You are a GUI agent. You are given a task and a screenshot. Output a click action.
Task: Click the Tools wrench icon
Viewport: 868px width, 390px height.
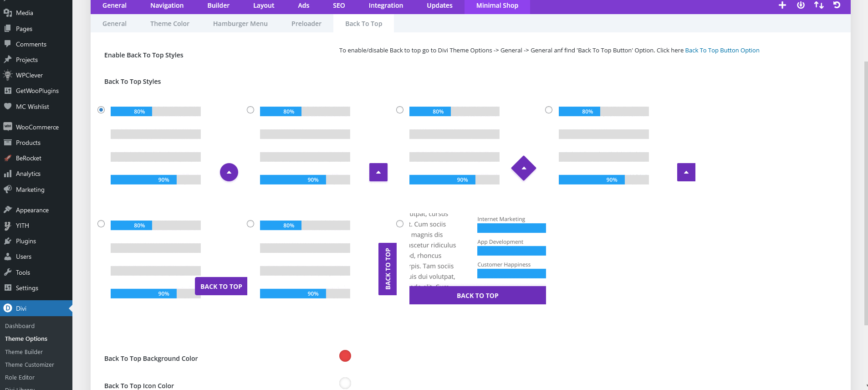[8, 272]
